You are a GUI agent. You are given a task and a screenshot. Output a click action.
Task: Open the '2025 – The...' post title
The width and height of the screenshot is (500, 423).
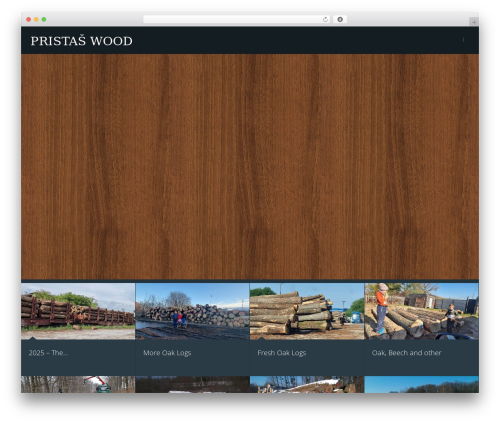(x=48, y=353)
